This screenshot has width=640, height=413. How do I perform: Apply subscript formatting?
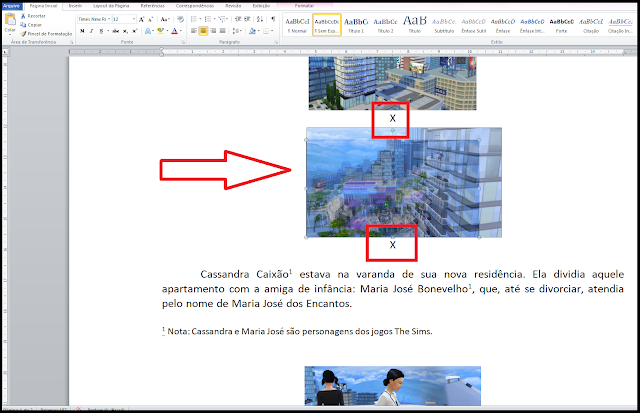(x=125, y=31)
